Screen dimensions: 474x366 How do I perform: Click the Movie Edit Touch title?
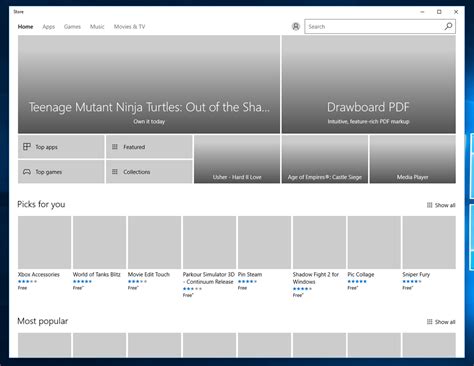[x=149, y=274]
